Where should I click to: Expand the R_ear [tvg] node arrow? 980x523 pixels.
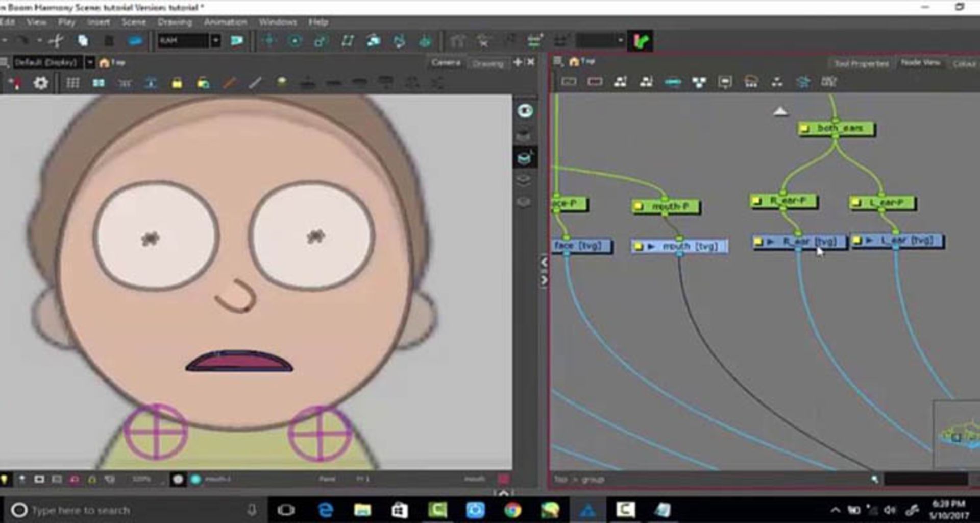(771, 242)
